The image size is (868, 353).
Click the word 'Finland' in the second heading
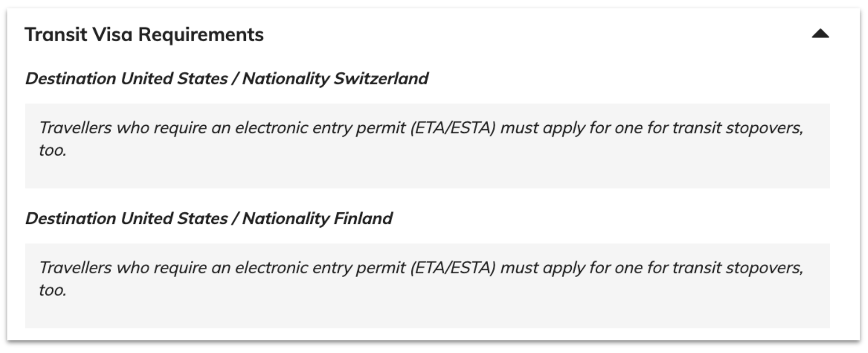363,218
